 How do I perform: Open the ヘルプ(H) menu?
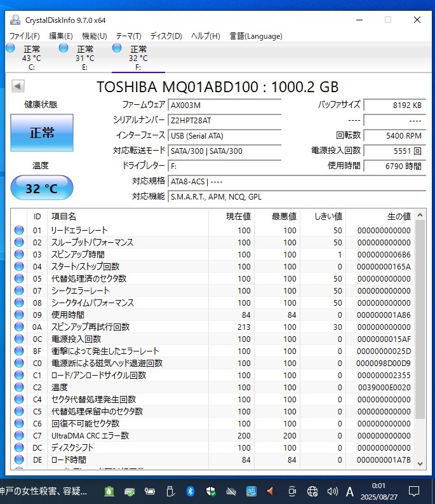point(206,36)
